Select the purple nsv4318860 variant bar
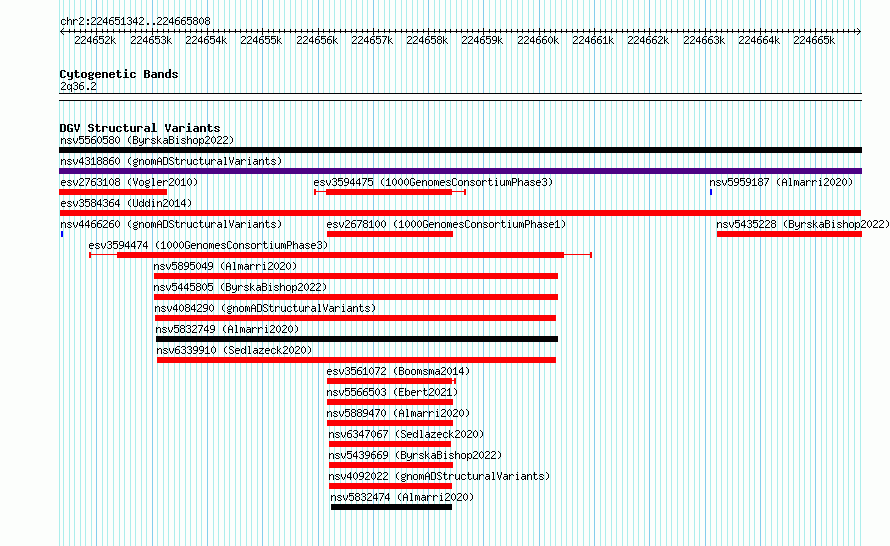890x546 pixels. coord(460,171)
